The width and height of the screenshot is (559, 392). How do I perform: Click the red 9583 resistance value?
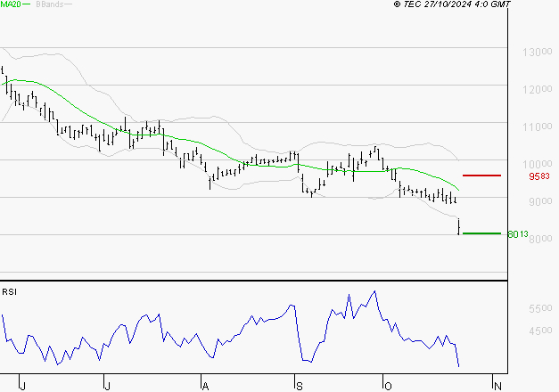(x=539, y=176)
